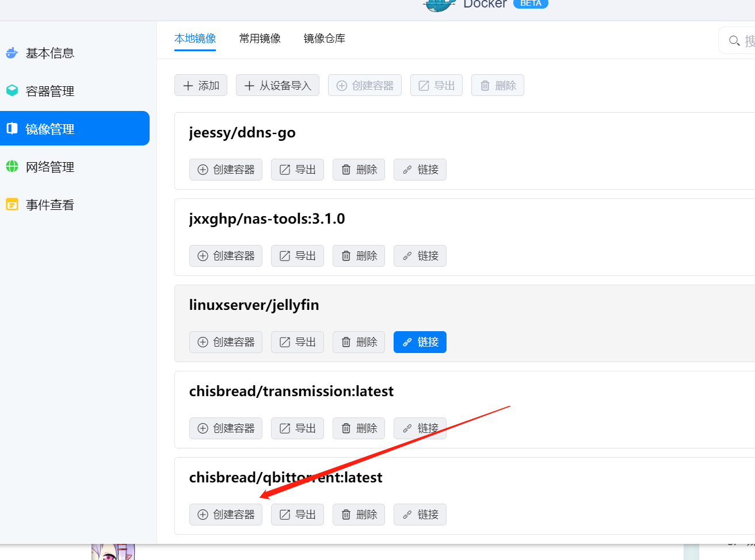Export the jeessy/ddns-go image
755x560 pixels.
[298, 170]
